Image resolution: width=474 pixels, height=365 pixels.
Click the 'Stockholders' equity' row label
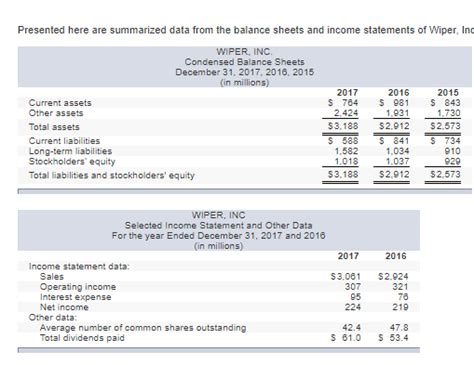pyautogui.click(x=72, y=161)
